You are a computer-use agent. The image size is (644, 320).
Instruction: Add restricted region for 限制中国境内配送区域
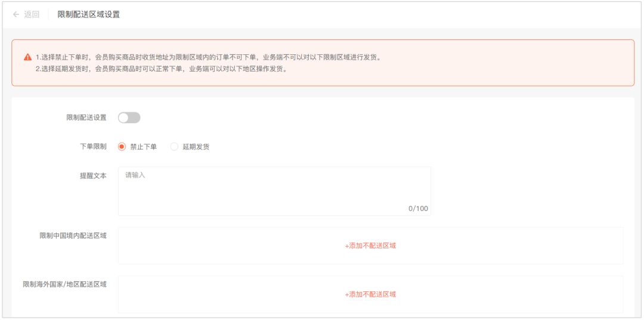point(370,245)
